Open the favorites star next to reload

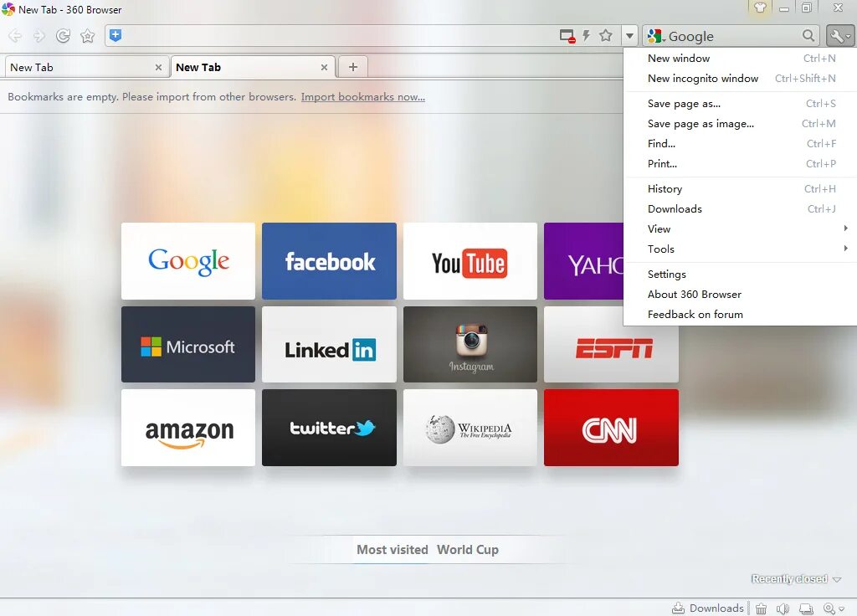87,36
